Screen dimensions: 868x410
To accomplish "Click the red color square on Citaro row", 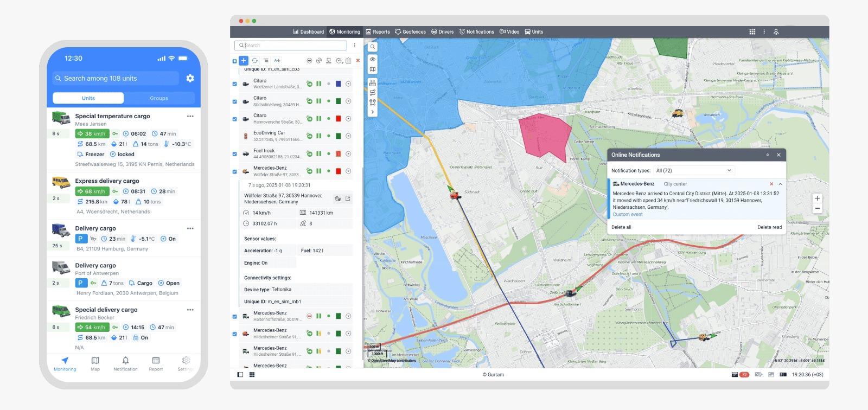I will [339, 119].
